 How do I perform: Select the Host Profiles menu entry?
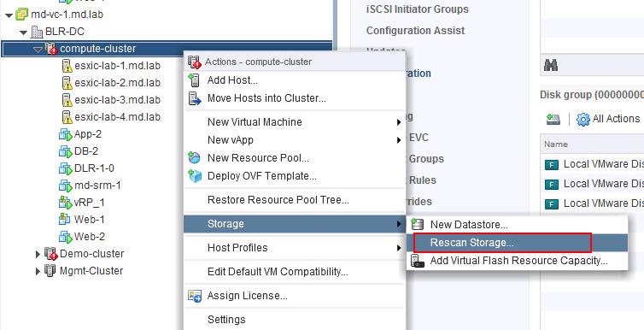coord(294,248)
